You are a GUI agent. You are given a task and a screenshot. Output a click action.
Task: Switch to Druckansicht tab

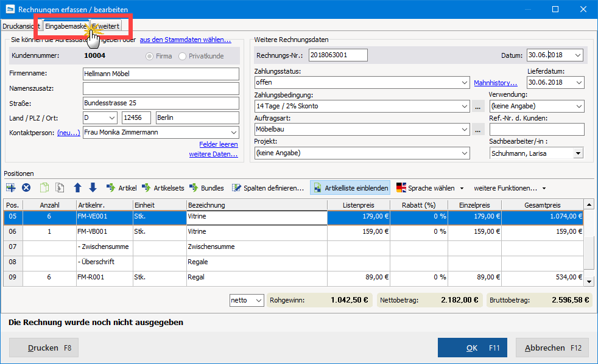21,26
